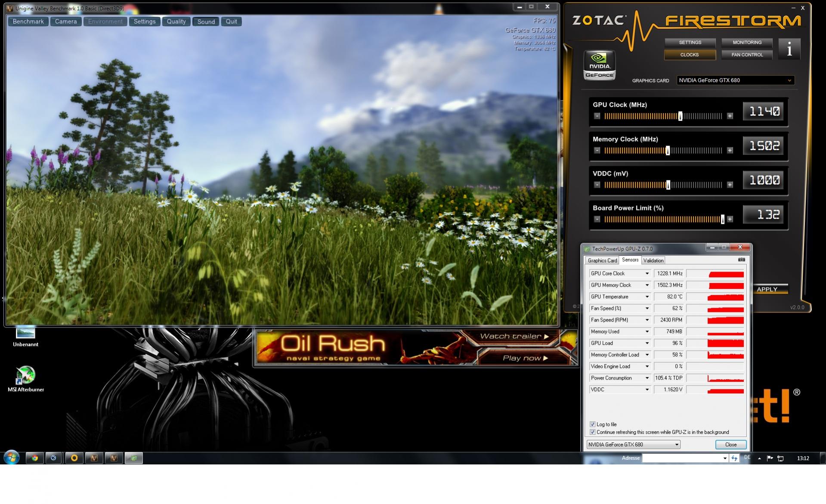Open the Benchmark menu in Valley
Viewport: 826px width, 504px height.
coord(28,22)
